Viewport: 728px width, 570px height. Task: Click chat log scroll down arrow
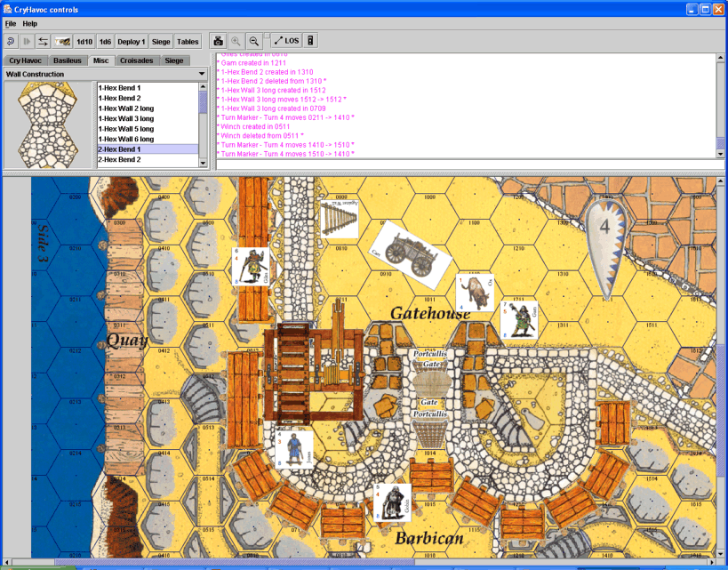pyautogui.click(x=720, y=154)
